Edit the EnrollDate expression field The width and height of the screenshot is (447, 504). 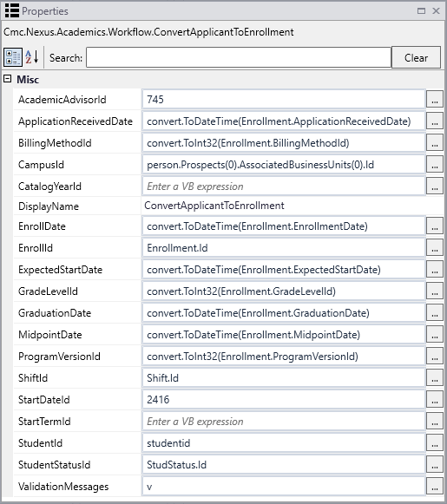(284, 226)
